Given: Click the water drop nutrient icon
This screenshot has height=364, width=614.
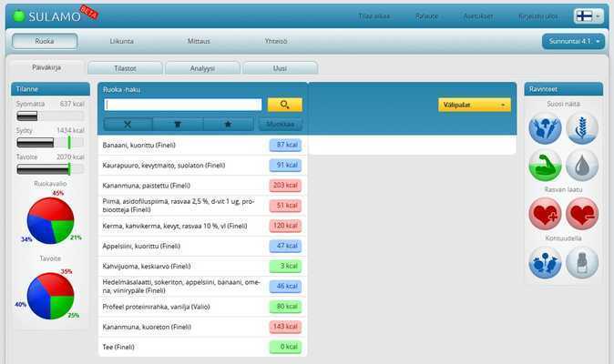Looking at the screenshot, I should 582,166.
